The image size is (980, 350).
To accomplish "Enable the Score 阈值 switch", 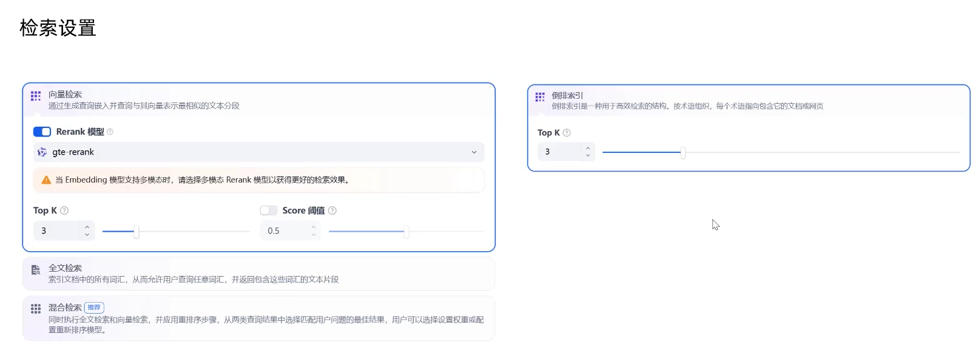I will [269, 210].
